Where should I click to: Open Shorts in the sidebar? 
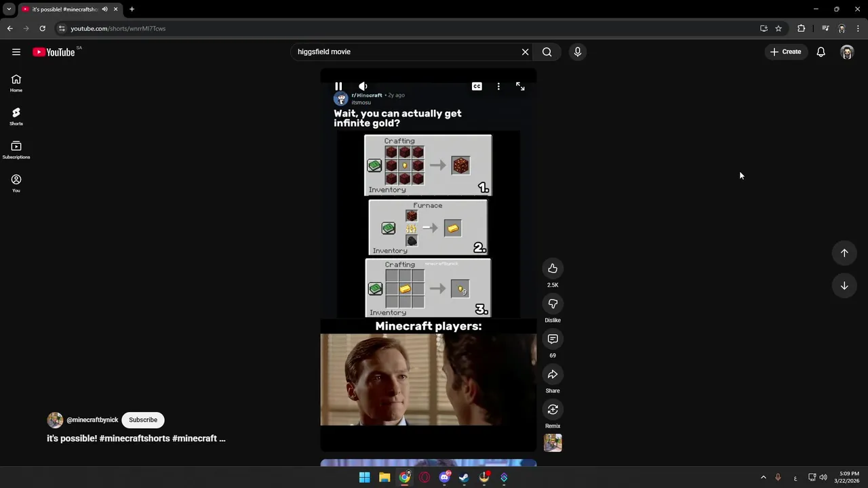16,117
